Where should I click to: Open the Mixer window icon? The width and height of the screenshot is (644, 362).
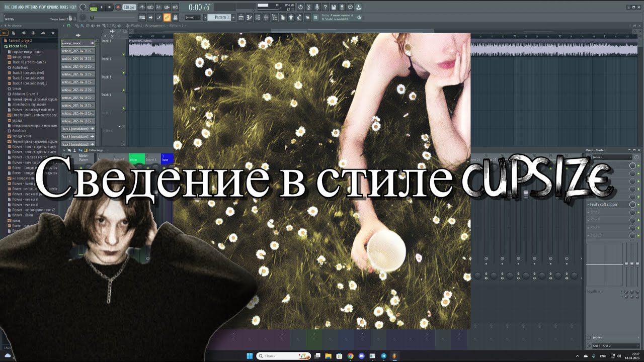[x=265, y=18]
